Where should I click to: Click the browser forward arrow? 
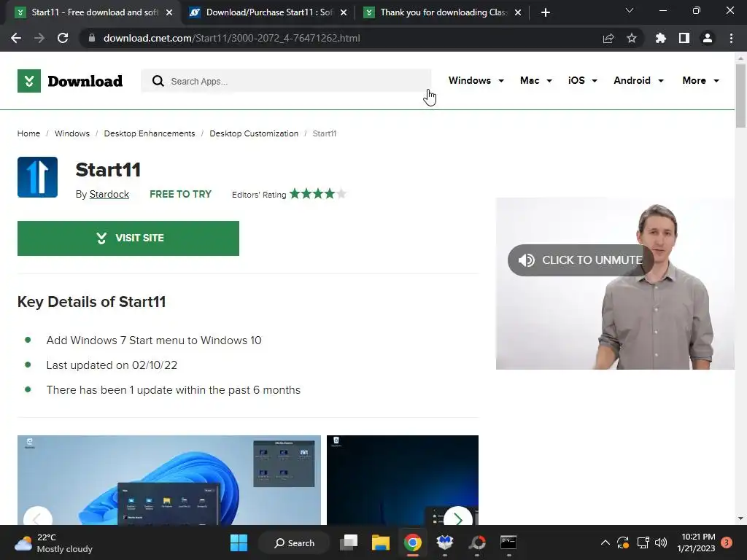point(39,38)
